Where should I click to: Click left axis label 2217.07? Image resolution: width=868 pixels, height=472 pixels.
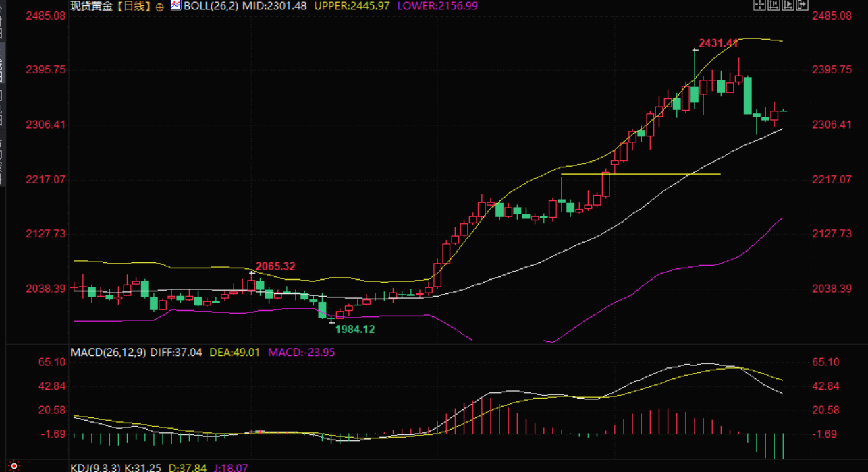tap(46, 179)
